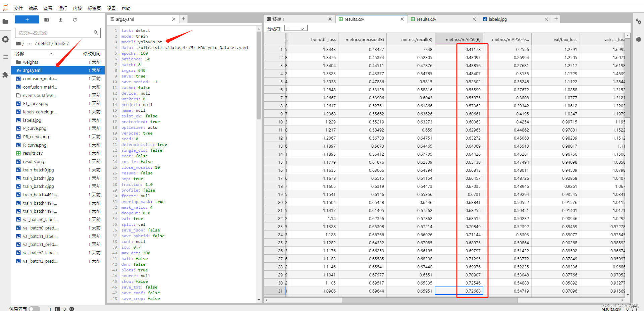The height and width of the screenshot is (311, 644).
Task: Open the 文件 menu
Action: [18, 8]
